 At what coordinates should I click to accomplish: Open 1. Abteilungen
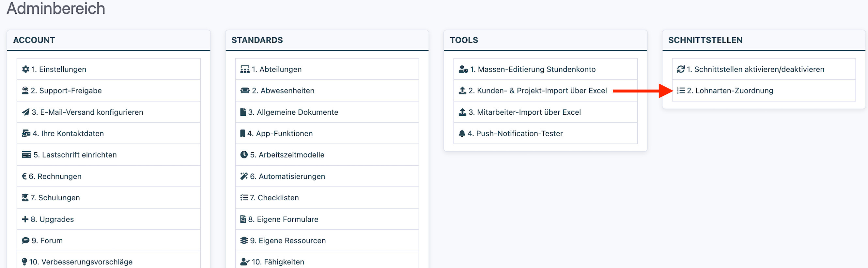point(327,69)
